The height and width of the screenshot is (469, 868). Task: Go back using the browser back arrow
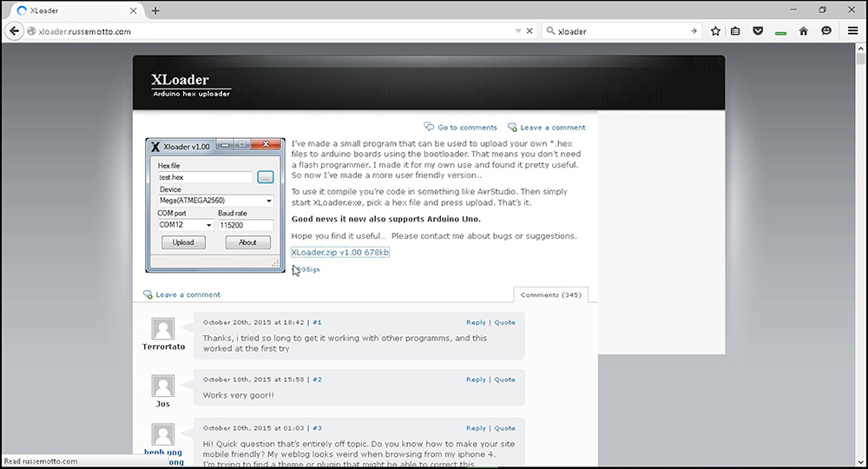point(15,31)
